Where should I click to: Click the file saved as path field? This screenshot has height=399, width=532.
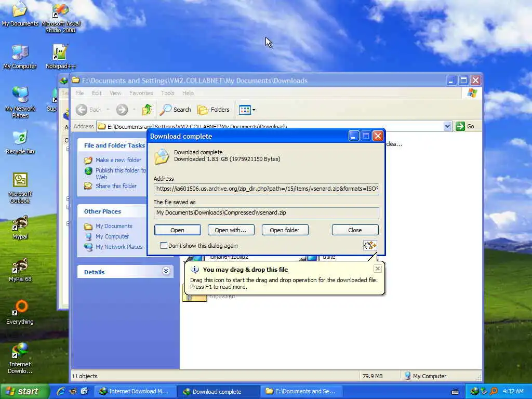tap(267, 212)
